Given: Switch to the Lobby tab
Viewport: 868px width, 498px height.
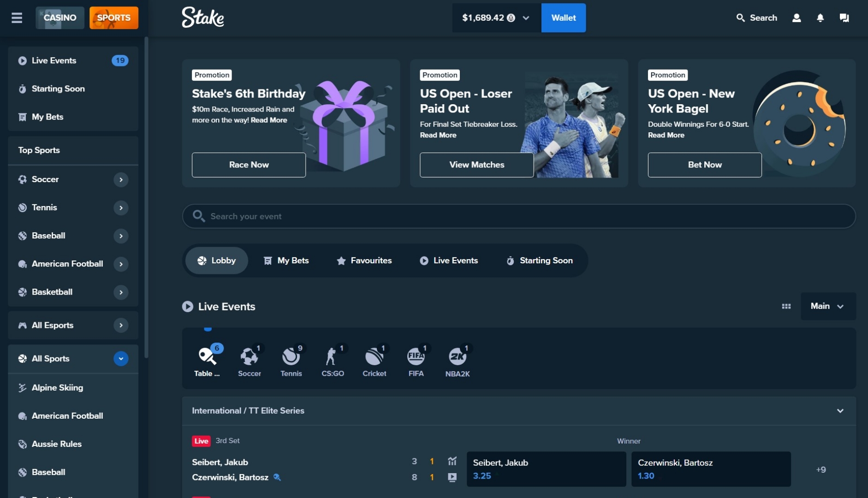Looking at the screenshot, I should (217, 261).
